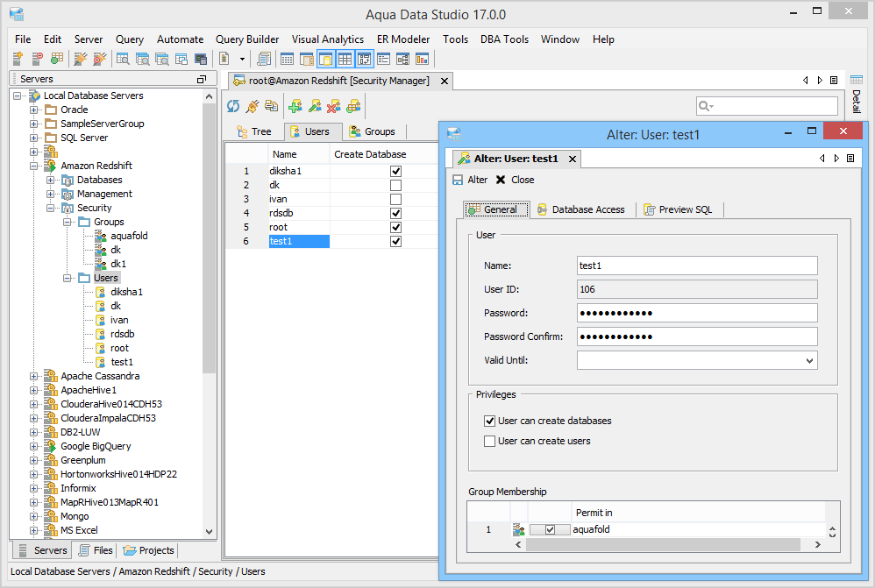Click the Close button in Alter dialog
This screenshot has width=875, height=588.
coord(515,180)
